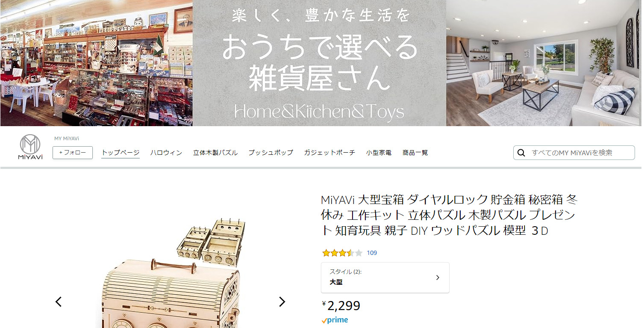The image size is (644, 328).
Task: Open the ハロウィン tab
Action: 166,153
